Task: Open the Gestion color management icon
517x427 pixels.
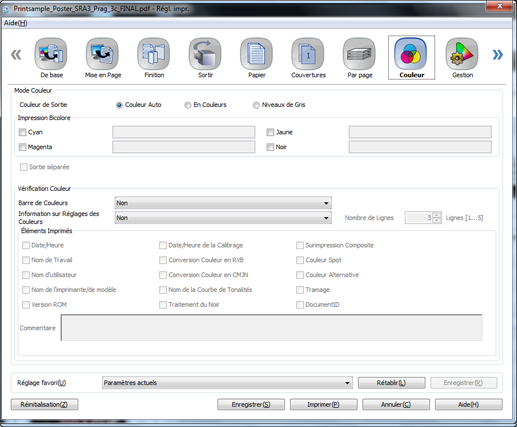Action: (462, 54)
